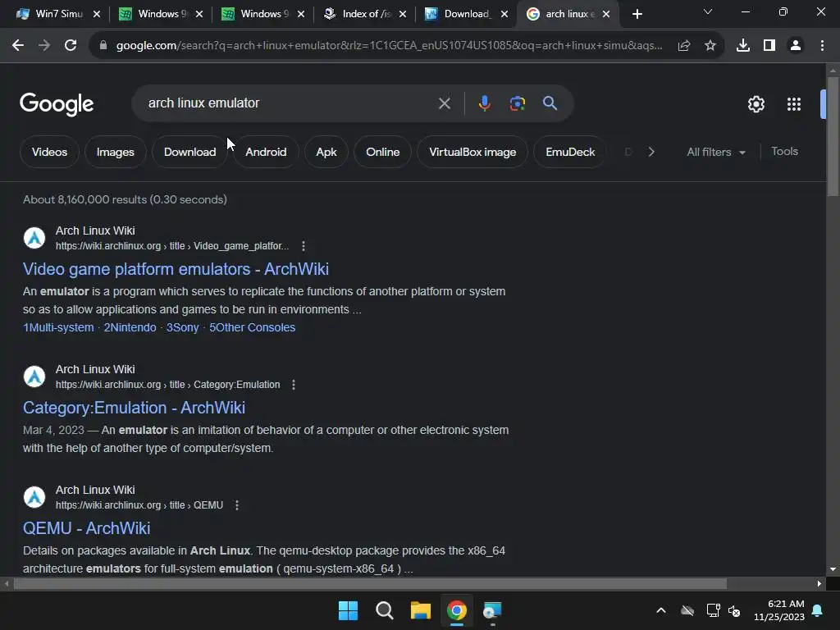Jump to 2Nintendo section link
This screenshot has height=630, width=840.
(130, 327)
